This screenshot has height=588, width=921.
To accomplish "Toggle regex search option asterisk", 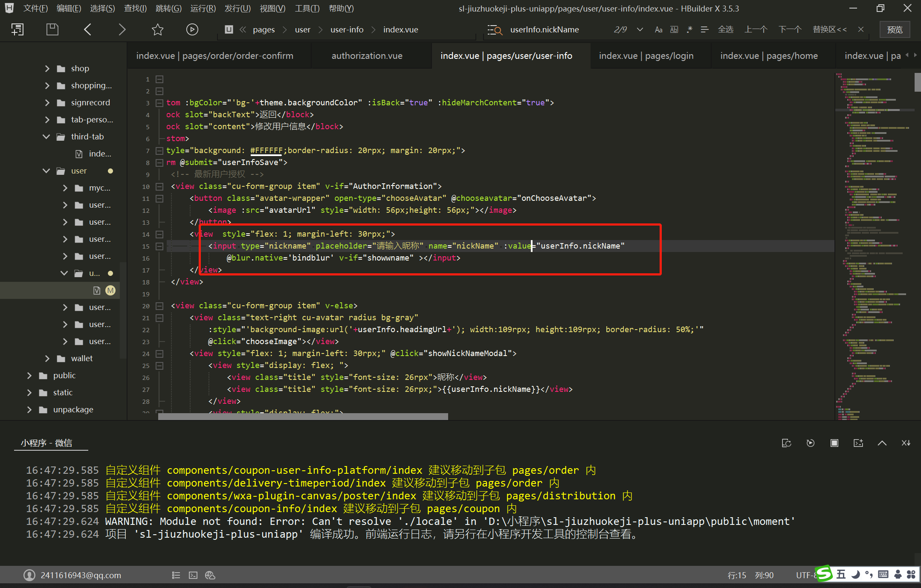I will click(x=689, y=29).
